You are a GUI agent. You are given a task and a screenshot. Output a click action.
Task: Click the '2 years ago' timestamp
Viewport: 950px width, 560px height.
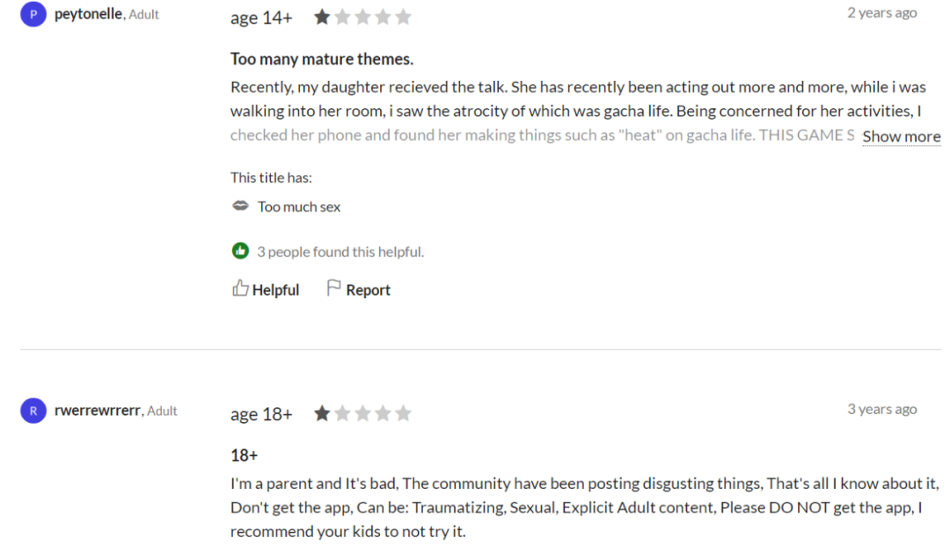[x=881, y=13]
